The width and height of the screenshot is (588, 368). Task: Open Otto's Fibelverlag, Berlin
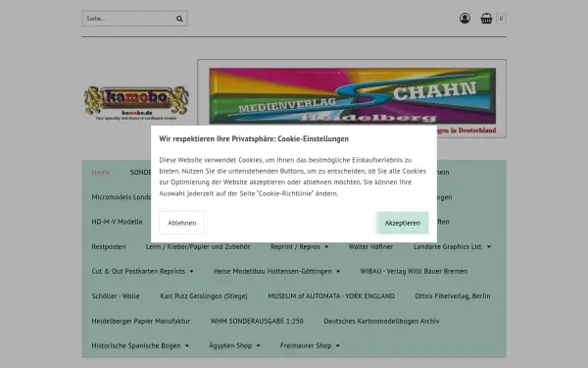click(x=453, y=296)
